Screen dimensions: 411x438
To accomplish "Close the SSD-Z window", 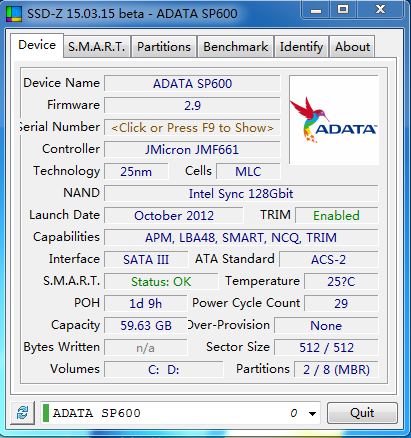I will pyautogui.click(x=380, y=10).
